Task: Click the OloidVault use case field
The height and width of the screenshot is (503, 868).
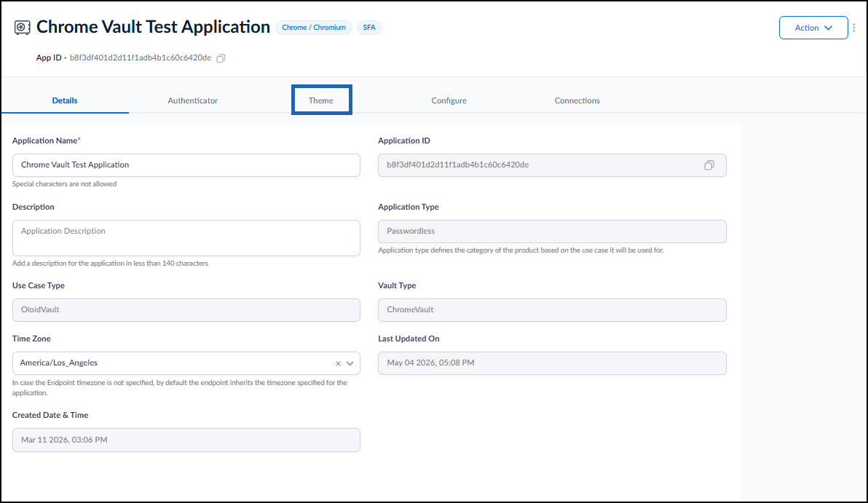Action: (x=186, y=310)
